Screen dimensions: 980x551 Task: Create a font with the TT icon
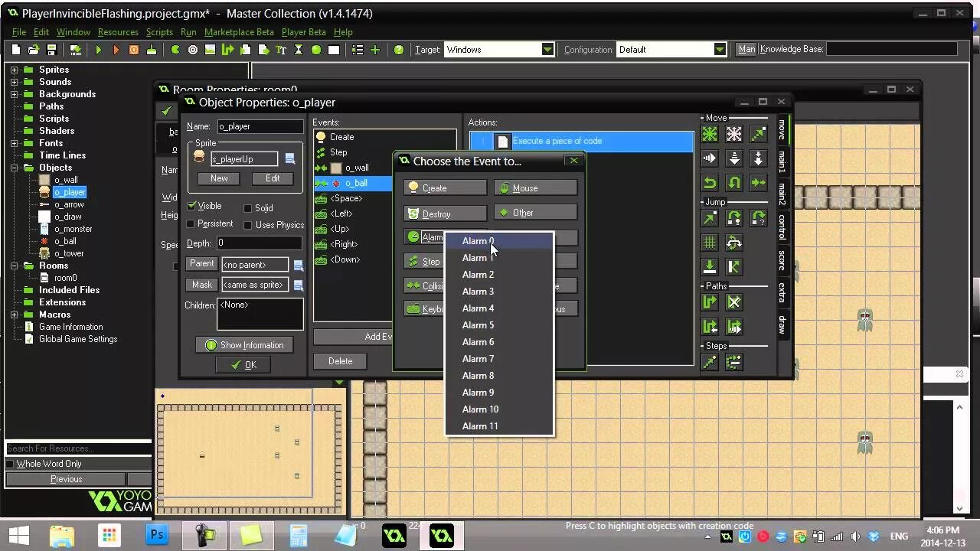pyautogui.click(x=281, y=50)
